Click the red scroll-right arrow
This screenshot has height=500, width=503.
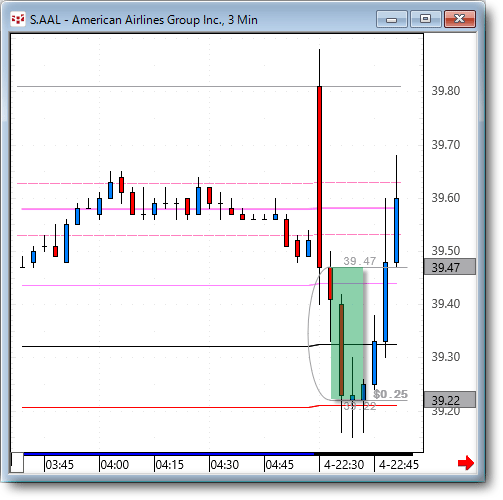click(466, 463)
